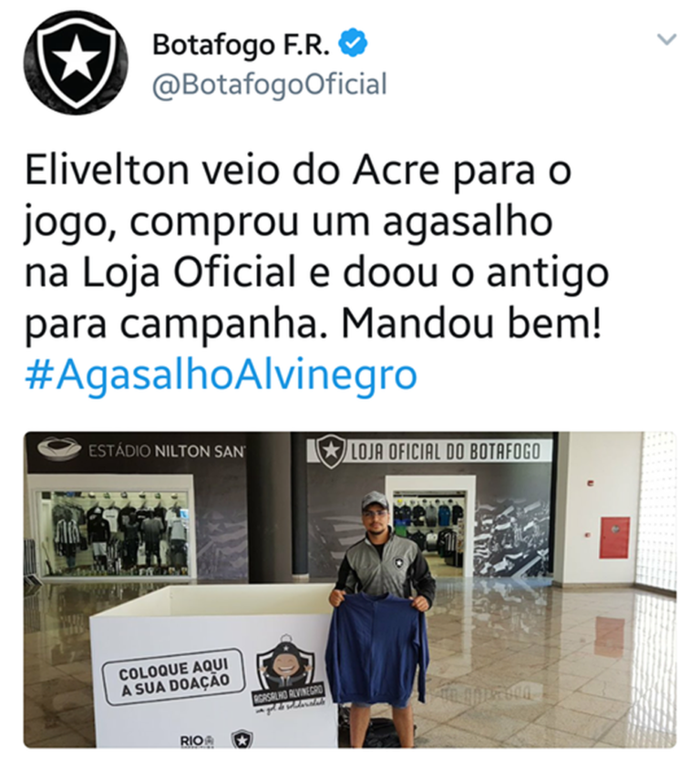This screenshot has height=758, width=700.
Task: Expand the tweet options chevron menu
Action: 666,39
